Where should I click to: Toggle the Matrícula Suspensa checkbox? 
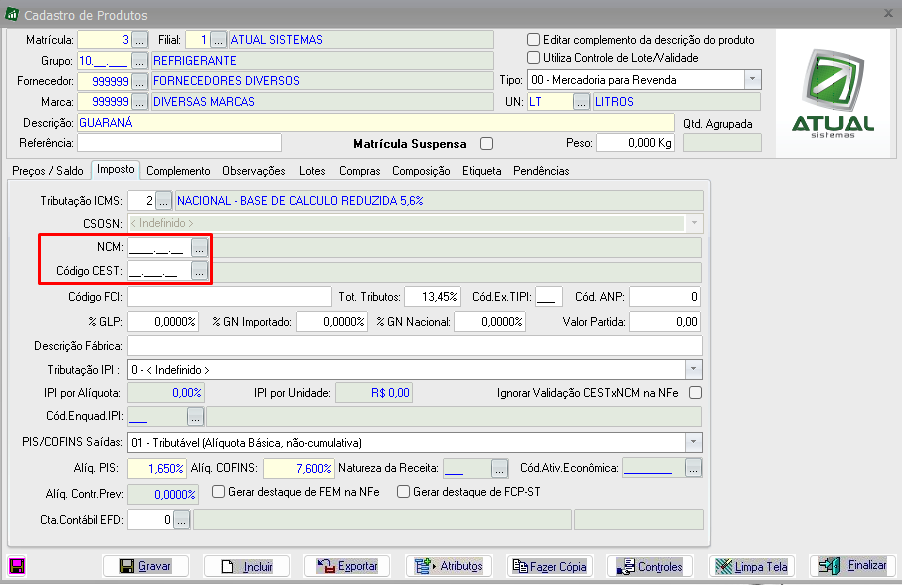pos(487,143)
